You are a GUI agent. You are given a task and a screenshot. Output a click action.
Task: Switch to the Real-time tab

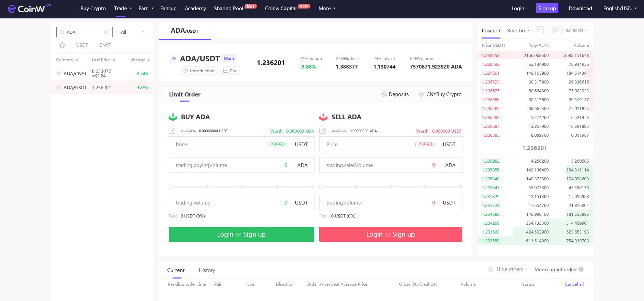coord(518,31)
